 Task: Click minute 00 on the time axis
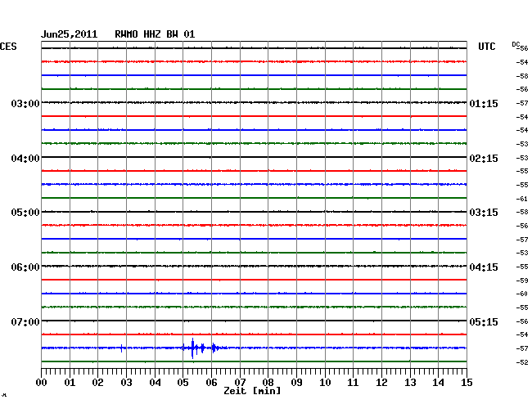pyautogui.click(x=42, y=383)
